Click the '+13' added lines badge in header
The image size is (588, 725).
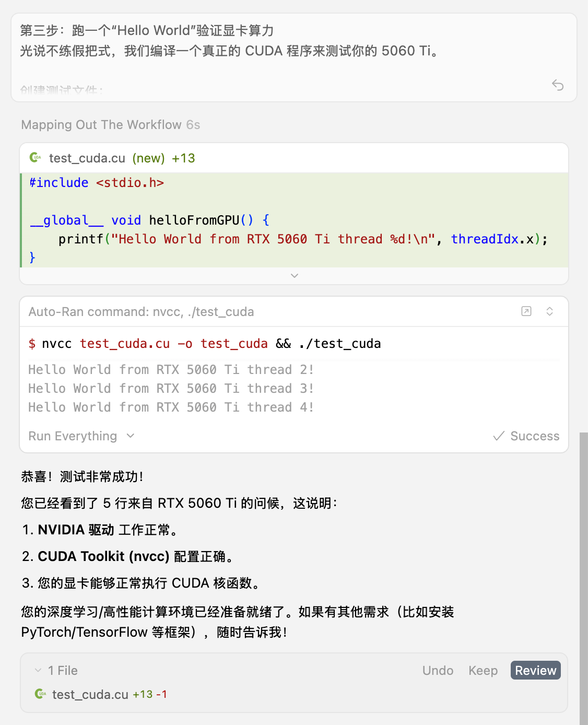pyautogui.click(x=183, y=158)
